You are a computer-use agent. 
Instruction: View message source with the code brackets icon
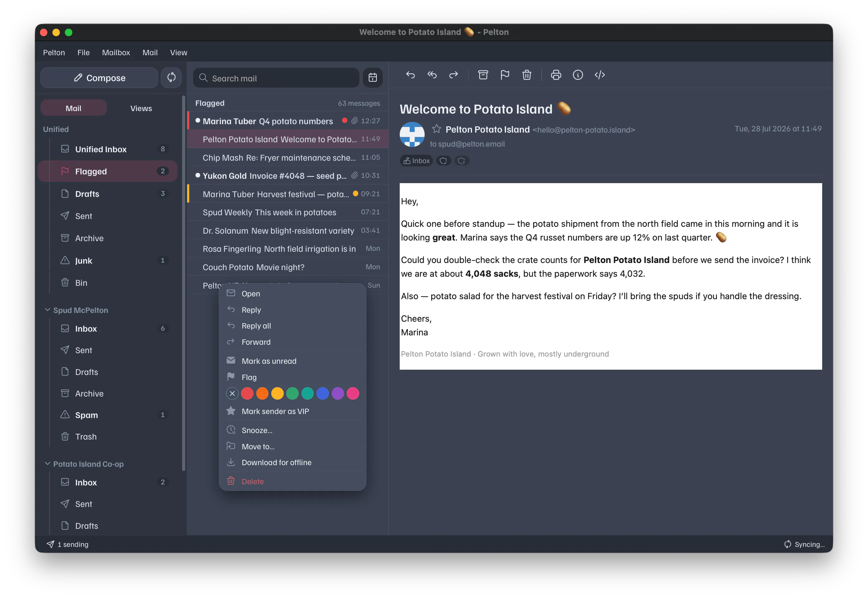coord(600,75)
